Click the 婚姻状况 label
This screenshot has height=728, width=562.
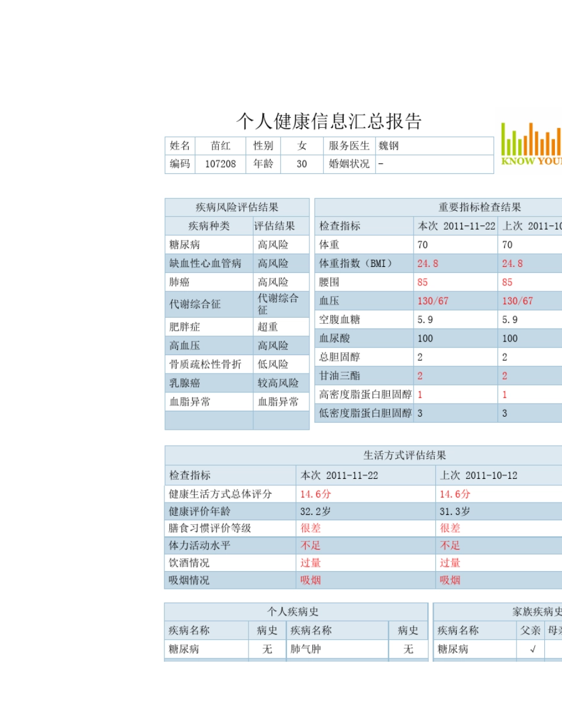(x=349, y=165)
